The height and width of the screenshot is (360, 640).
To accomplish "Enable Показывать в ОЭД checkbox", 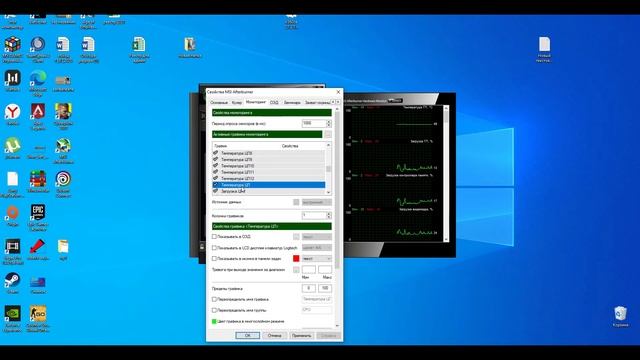I will click(214, 237).
